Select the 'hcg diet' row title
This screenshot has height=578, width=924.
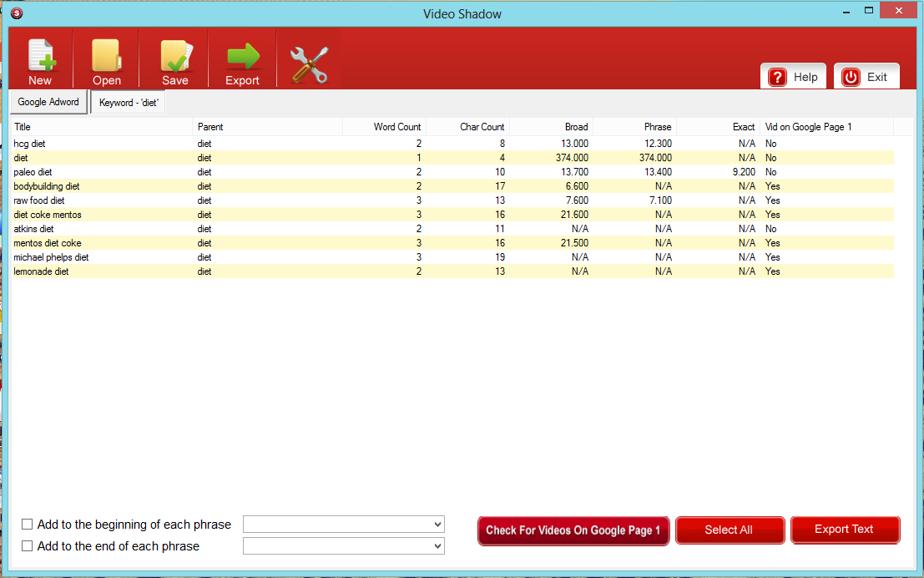[29, 144]
